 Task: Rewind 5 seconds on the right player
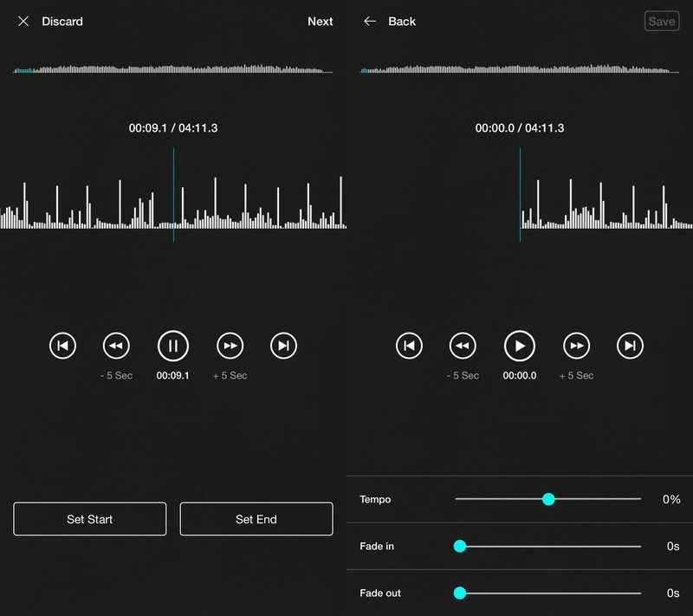[463, 346]
